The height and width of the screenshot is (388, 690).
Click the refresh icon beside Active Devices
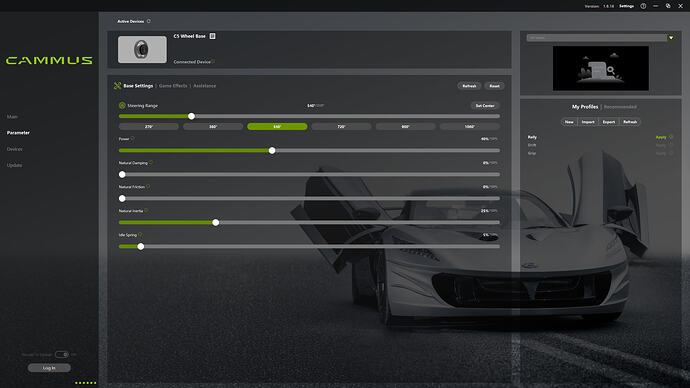(149, 21)
